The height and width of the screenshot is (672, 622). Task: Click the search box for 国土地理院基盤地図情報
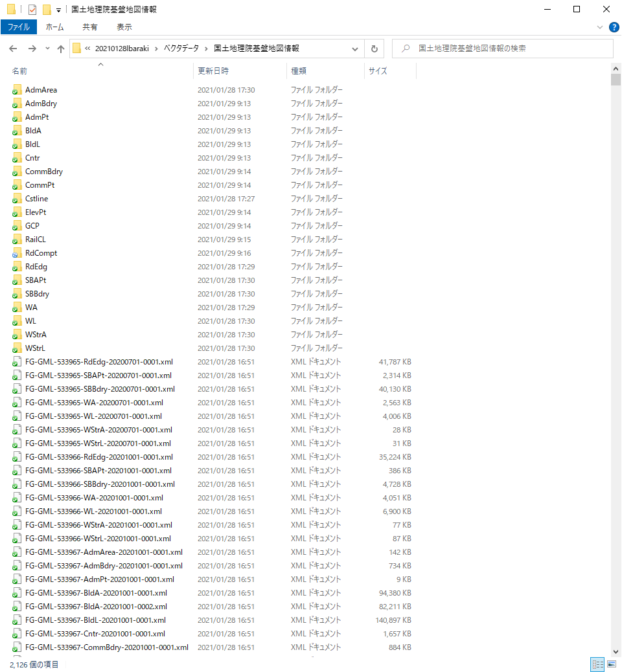pyautogui.click(x=502, y=49)
